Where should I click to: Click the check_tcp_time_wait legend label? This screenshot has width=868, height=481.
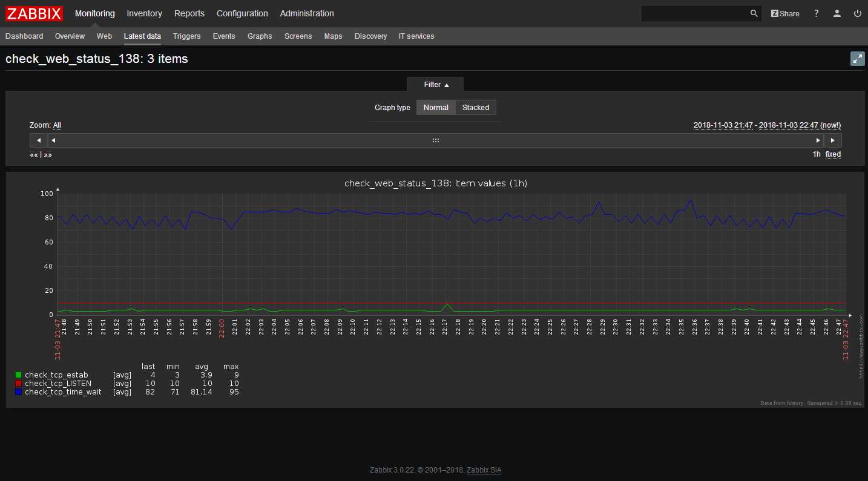point(63,392)
